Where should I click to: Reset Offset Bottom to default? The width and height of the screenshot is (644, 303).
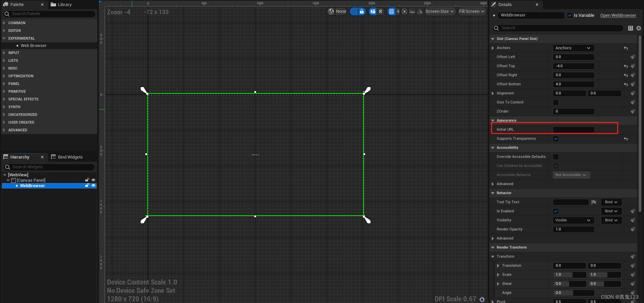(x=626, y=84)
